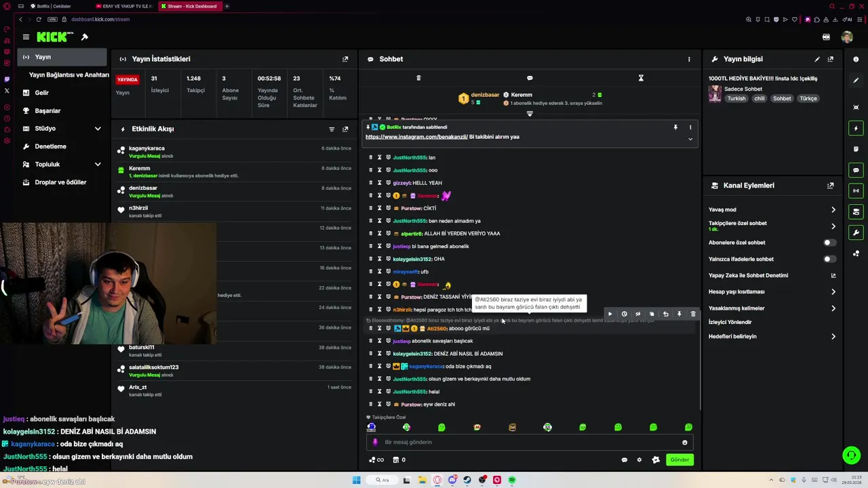Click the trash icon in Sohbet toolbar
The height and width of the screenshot is (488, 868).
point(418,78)
